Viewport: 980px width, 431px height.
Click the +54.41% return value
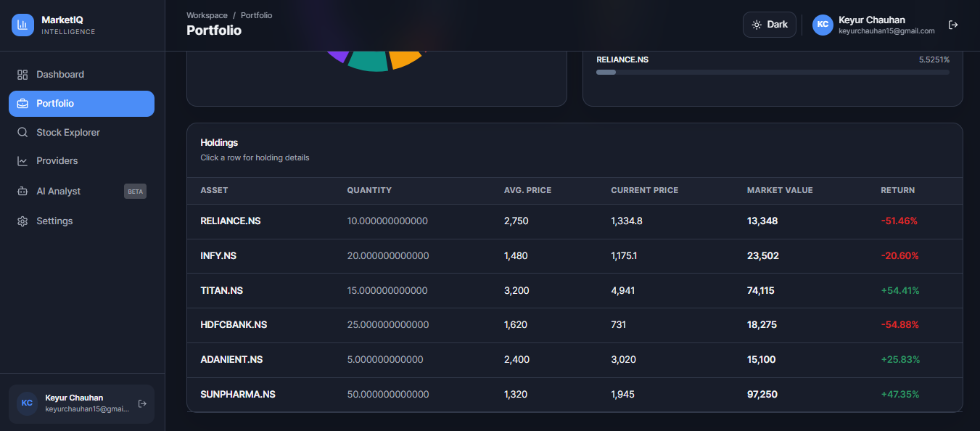tap(900, 291)
